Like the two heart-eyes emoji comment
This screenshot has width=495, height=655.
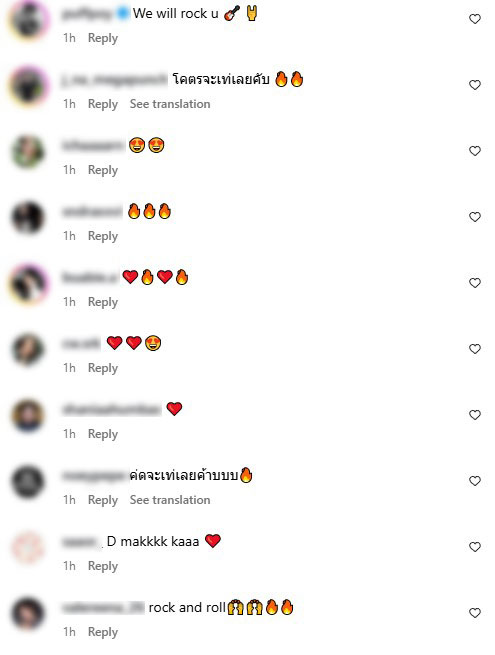475,151
